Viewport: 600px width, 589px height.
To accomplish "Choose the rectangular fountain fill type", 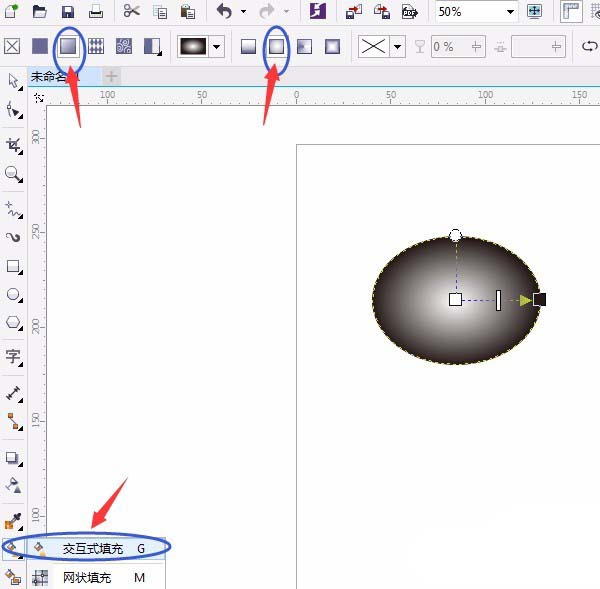I will coord(332,47).
